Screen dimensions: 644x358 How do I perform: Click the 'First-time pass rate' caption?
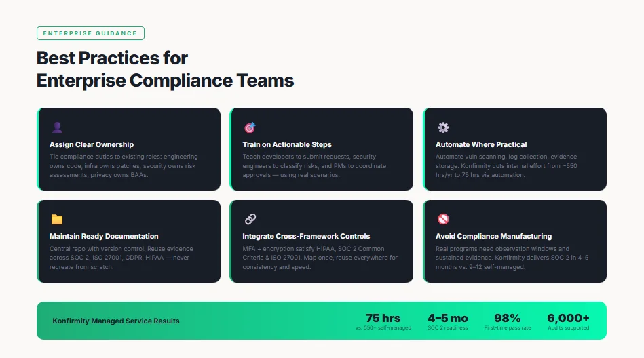coord(507,327)
